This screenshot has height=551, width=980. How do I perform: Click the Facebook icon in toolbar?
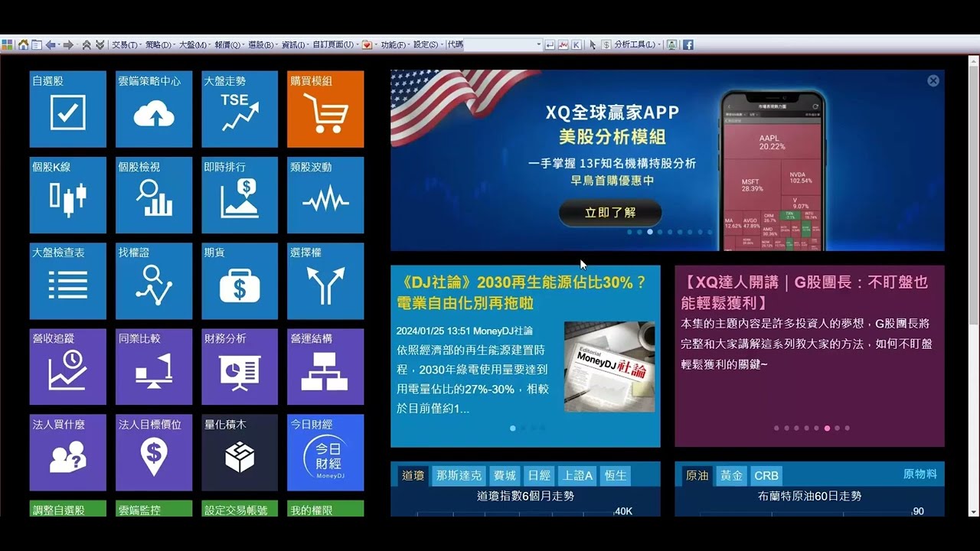[x=688, y=45]
